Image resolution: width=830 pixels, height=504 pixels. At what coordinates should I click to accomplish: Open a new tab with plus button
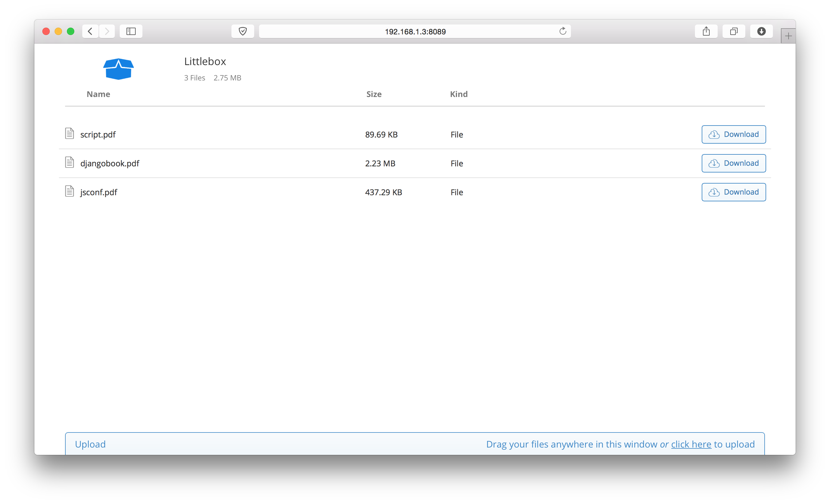[x=788, y=36]
